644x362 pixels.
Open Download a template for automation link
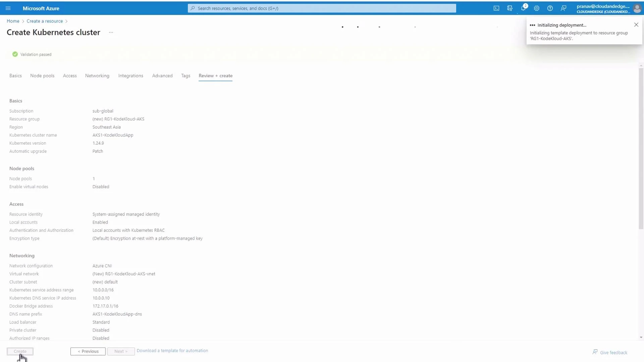coord(172,350)
